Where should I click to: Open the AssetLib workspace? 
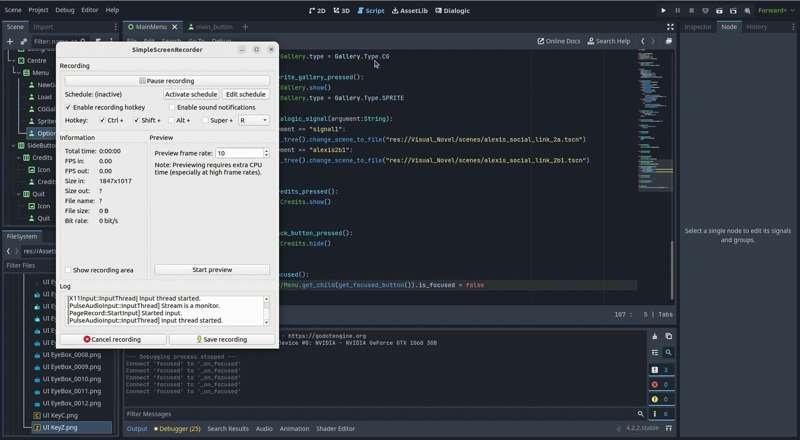(410, 11)
